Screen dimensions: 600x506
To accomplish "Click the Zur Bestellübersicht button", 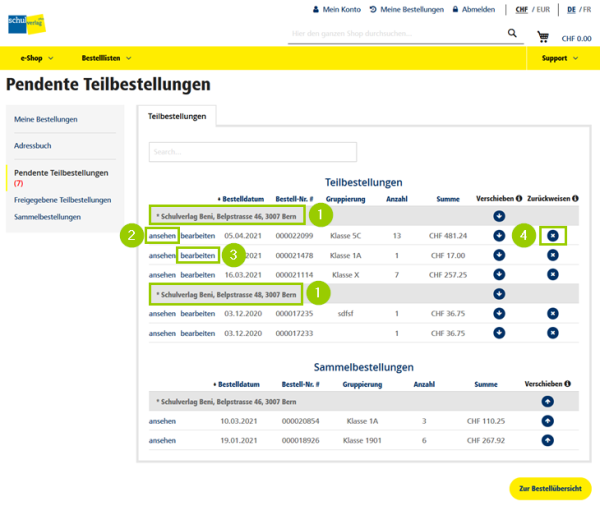I will click(x=549, y=488).
